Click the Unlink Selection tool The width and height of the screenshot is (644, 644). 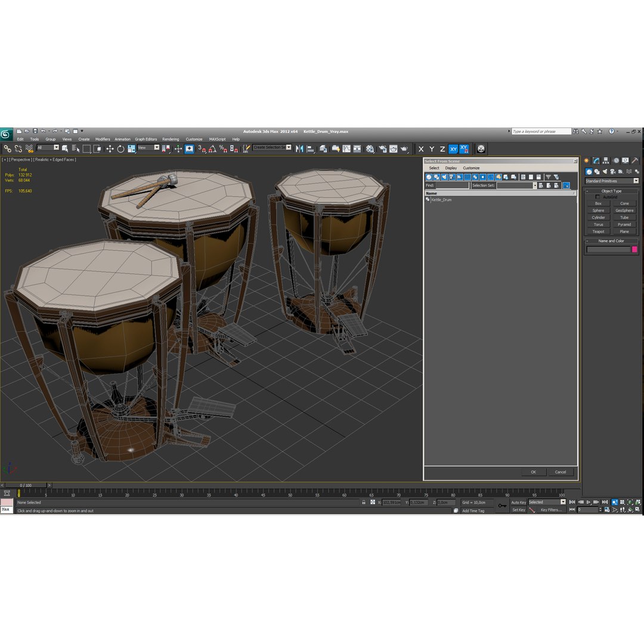[18, 148]
